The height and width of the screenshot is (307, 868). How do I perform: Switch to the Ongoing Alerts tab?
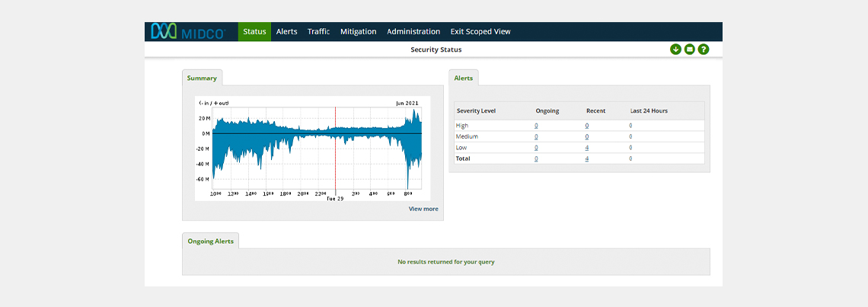210,241
